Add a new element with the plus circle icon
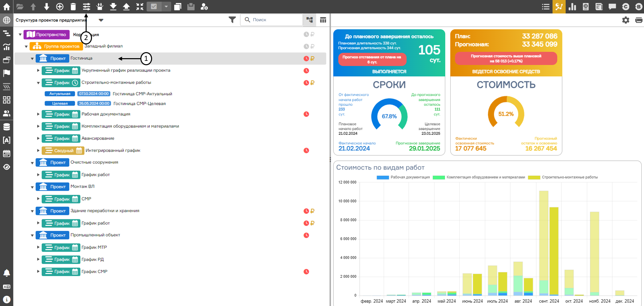Image resolution: width=644 pixels, height=306 pixels. [x=60, y=6]
